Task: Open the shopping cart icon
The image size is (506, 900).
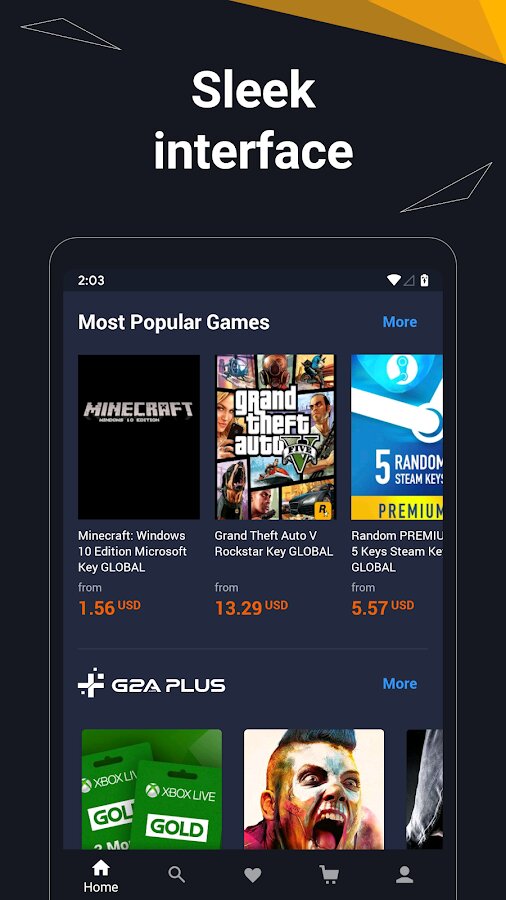Action: pyautogui.click(x=329, y=875)
